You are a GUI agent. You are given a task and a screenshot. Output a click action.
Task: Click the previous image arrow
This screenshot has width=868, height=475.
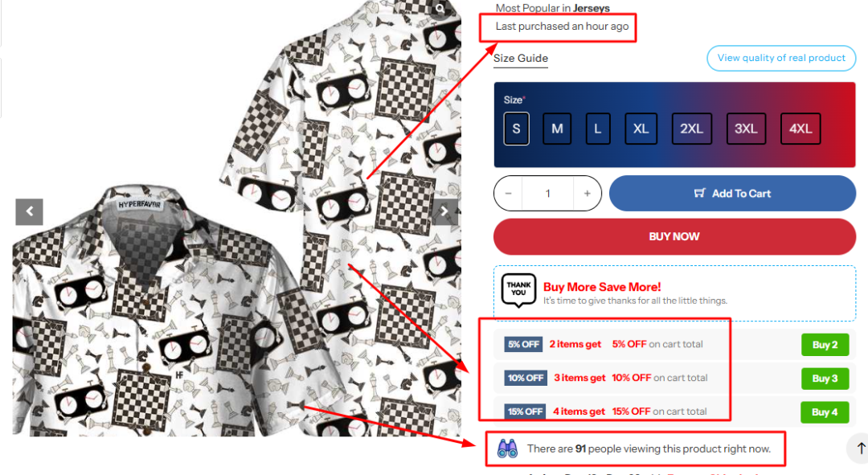30,211
